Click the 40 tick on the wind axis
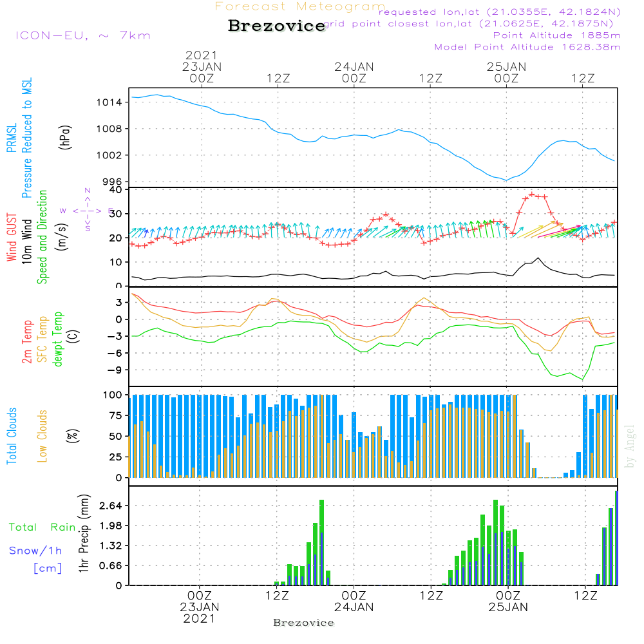The image size is (644, 644). [x=116, y=190]
